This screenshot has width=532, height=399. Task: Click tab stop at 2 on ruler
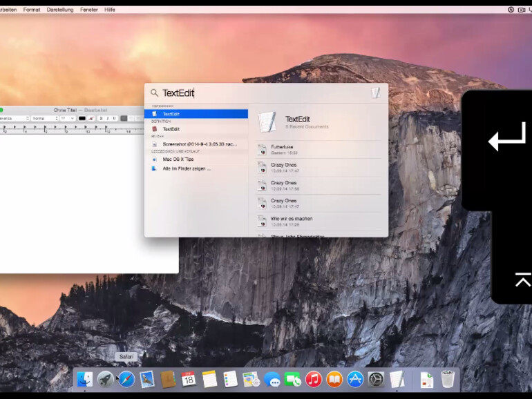tap(4, 128)
